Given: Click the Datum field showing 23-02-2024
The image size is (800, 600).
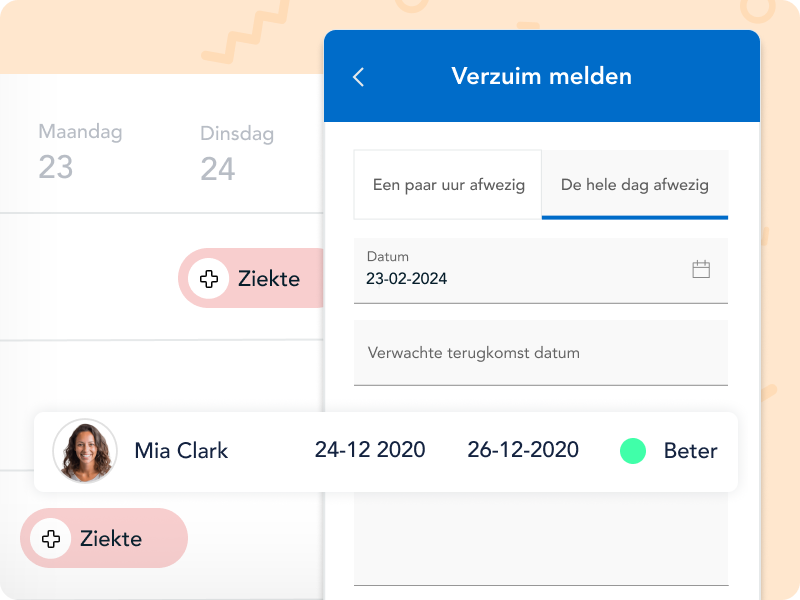Looking at the screenshot, I should [520, 270].
